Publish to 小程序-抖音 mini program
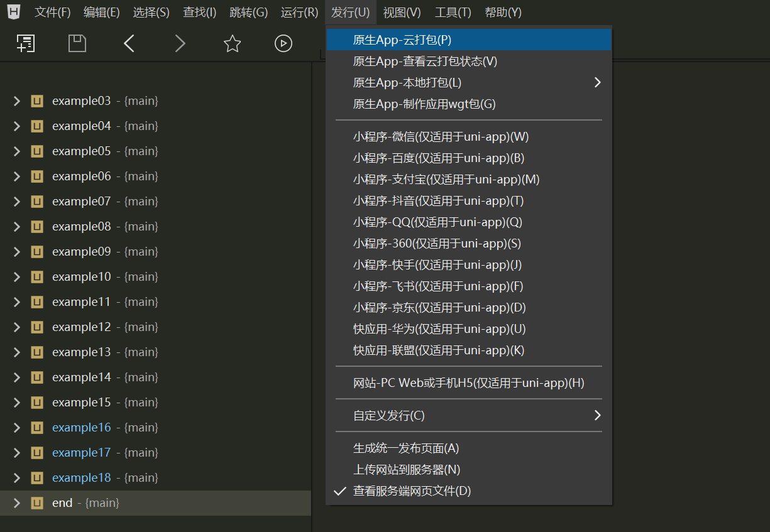Viewport: 770px width, 532px height. (x=469, y=201)
